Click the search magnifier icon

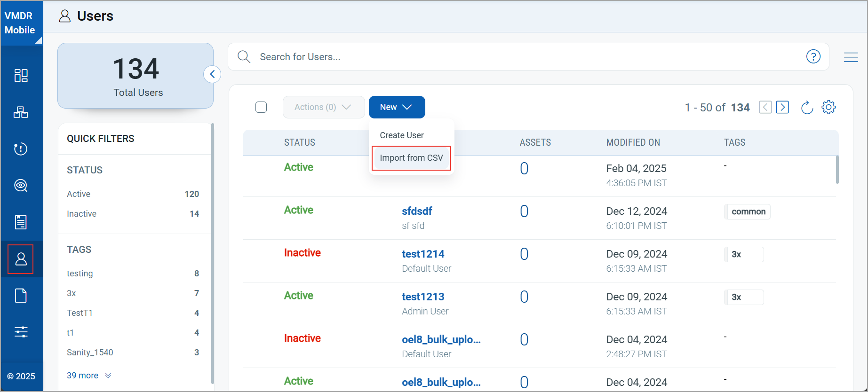244,57
